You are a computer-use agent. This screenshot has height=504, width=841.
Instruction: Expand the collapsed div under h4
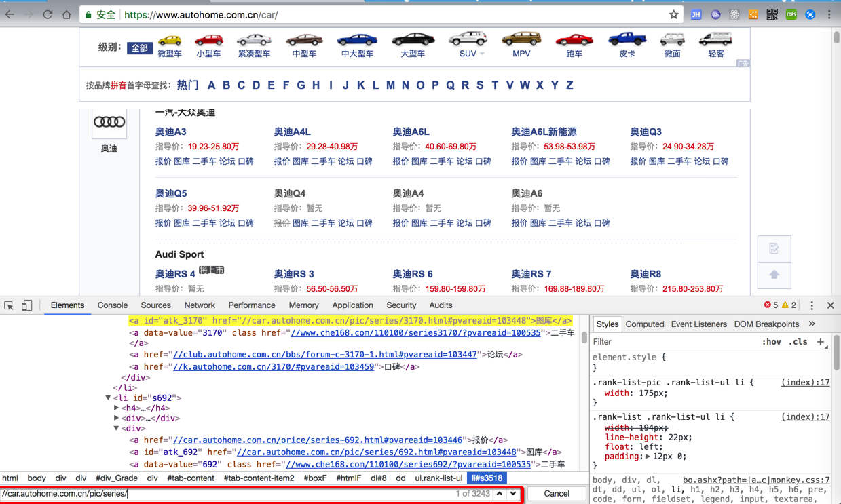coord(117,419)
